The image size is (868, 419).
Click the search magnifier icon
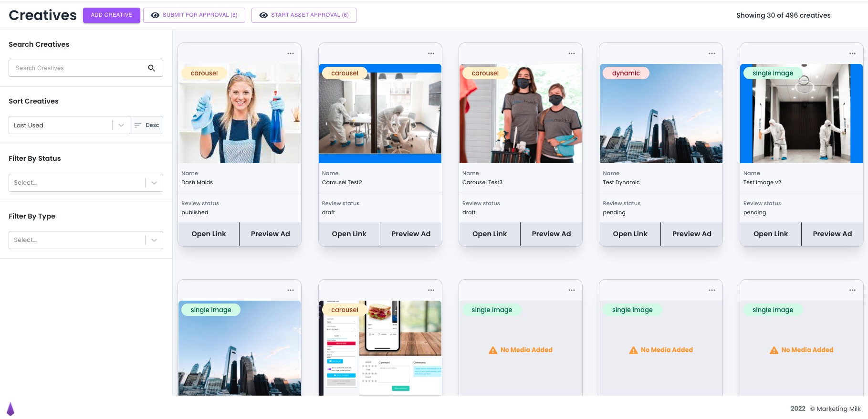(x=151, y=68)
